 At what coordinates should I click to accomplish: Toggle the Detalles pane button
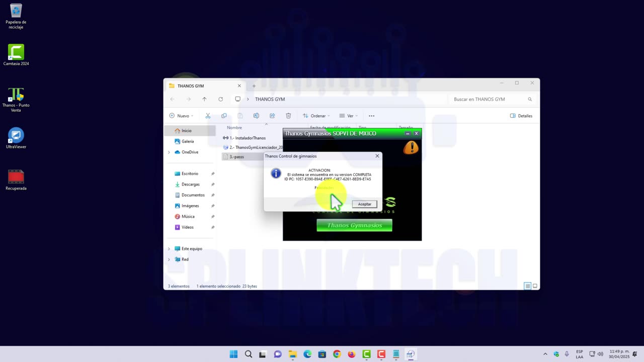click(521, 116)
